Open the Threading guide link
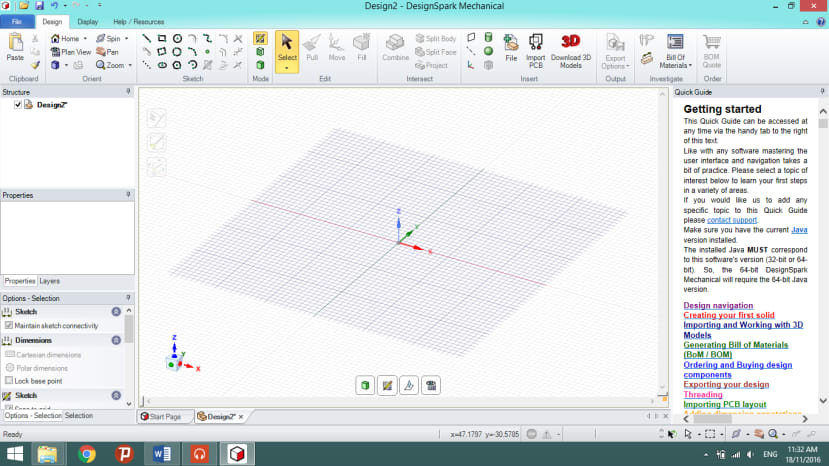The width and height of the screenshot is (829, 466). tap(703, 395)
